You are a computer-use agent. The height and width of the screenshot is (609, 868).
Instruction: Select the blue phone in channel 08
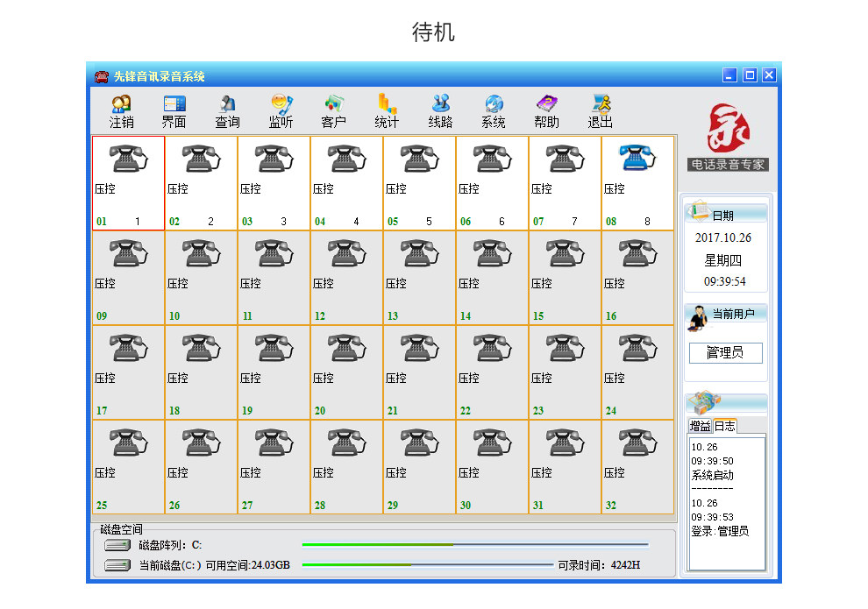click(637, 159)
